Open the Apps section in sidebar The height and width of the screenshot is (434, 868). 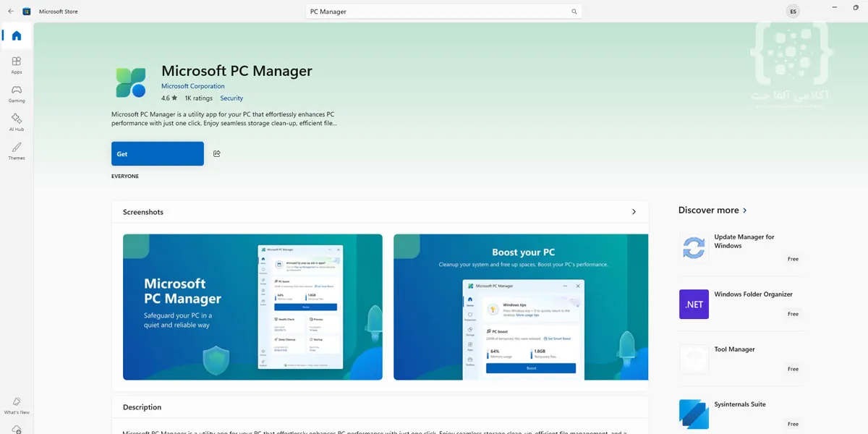(x=17, y=65)
